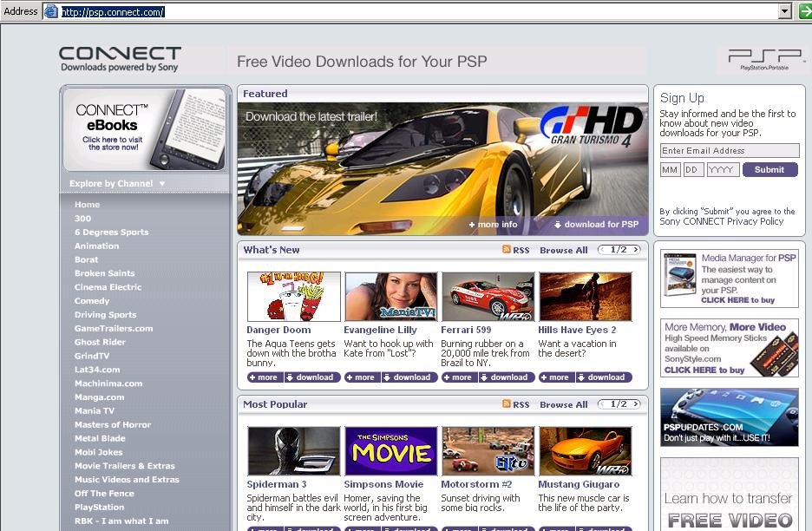Open the Simpsons Movie thumbnail
This screenshot has width=812, height=531.
point(390,450)
